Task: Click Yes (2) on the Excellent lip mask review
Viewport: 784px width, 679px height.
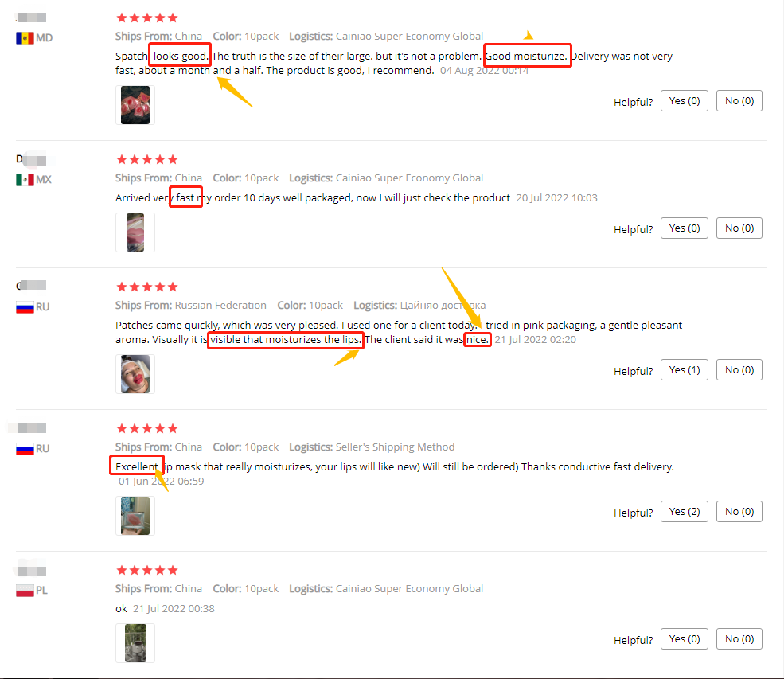Action: click(x=684, y=512)
